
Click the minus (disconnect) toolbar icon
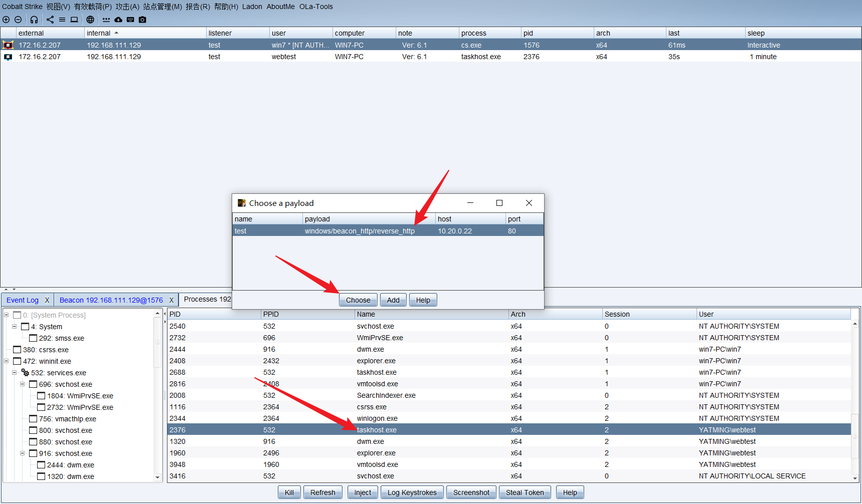click(x=18, y=20)
